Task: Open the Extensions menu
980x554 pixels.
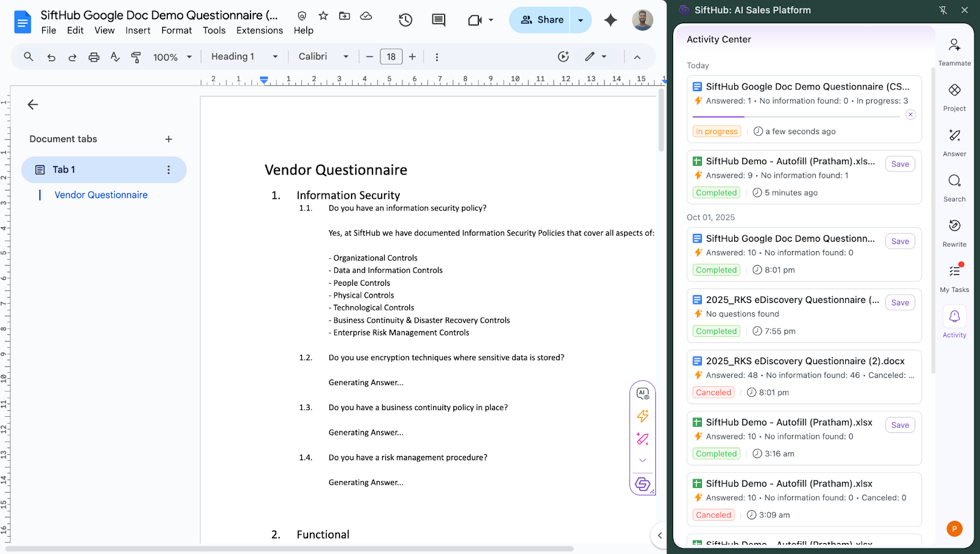Action: point(260,31)
